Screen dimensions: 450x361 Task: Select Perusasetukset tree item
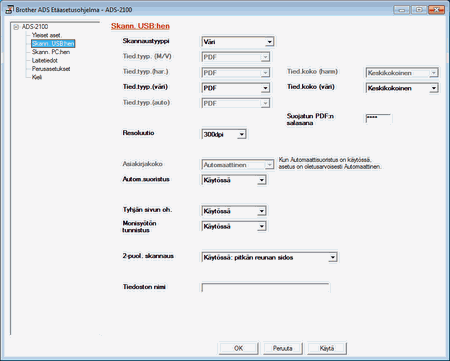(51, 69)
